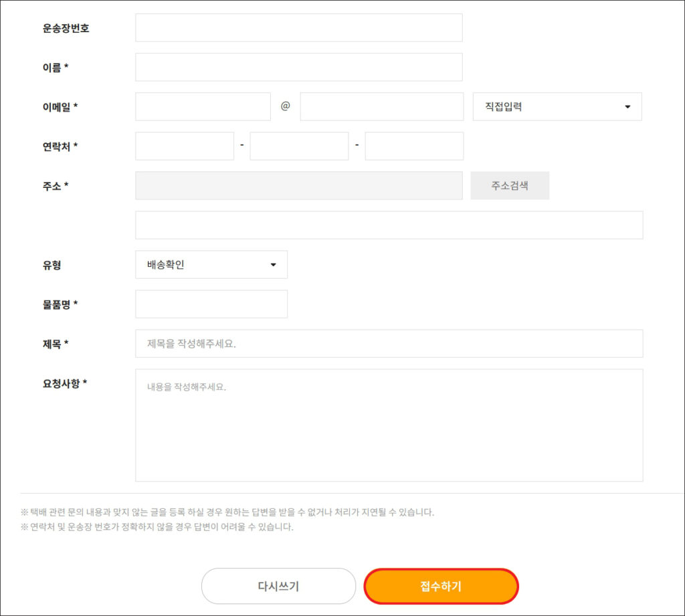This screenshot has height=616, width=685.
Task: Click the @ symbol between email fields
Action: click(285, 106)
